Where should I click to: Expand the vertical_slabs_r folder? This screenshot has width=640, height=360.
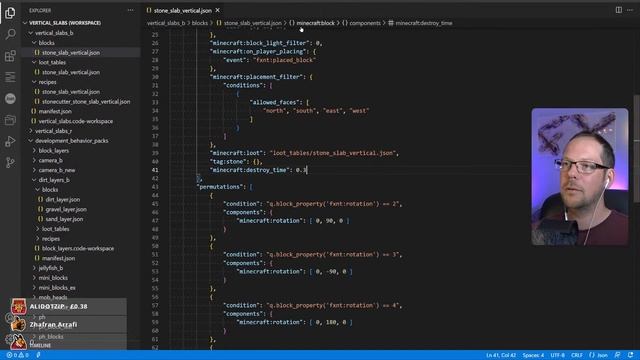tap(53, 131)
